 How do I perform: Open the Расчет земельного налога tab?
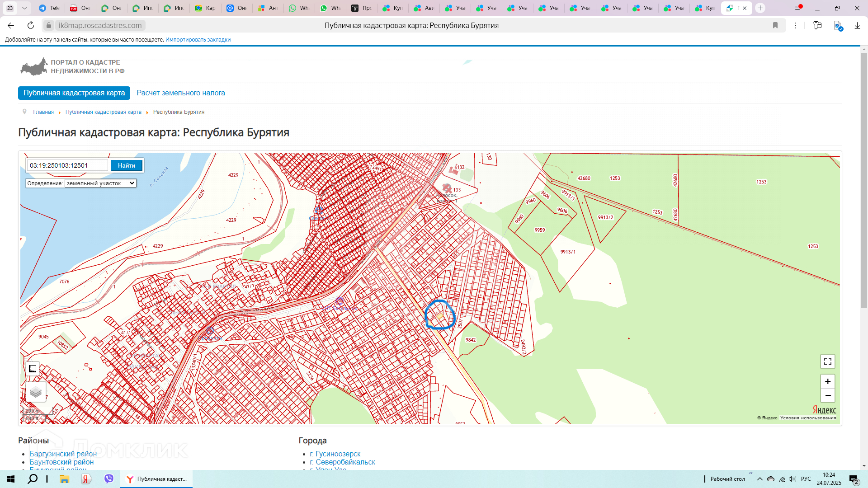coord(180,93)
